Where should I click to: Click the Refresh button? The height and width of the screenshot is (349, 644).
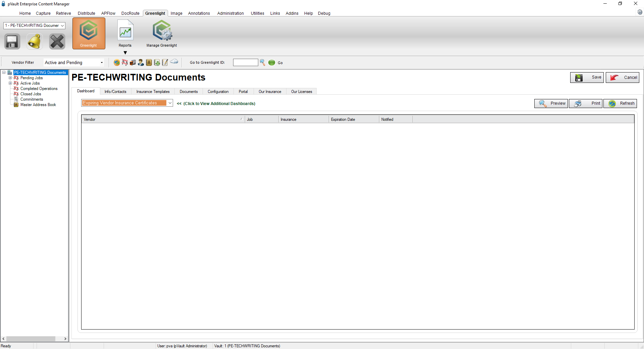click(620, 103)
